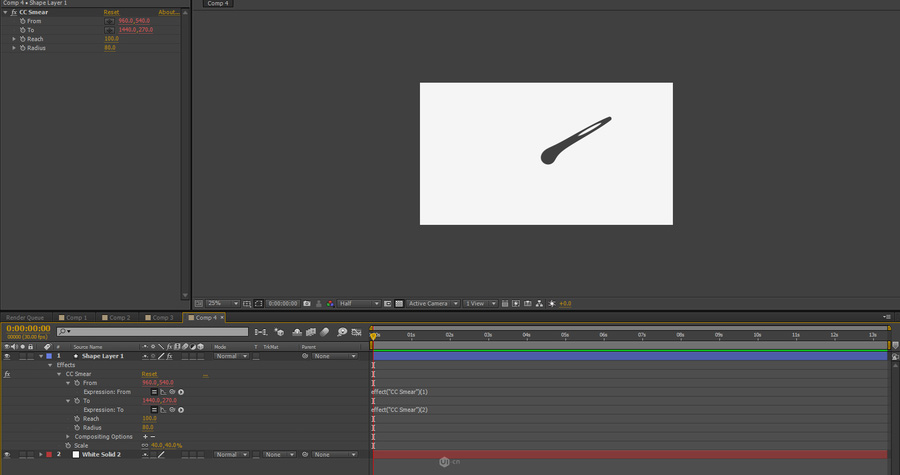900x475 pixels.
Task: Click the stopwatch next to Radius
Action: click(76, 427)
